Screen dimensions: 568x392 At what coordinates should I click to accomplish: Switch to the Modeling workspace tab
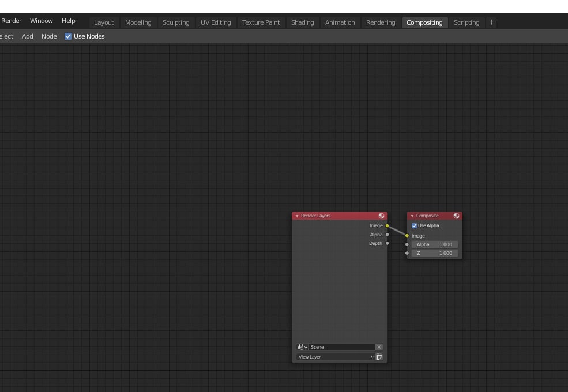tap(138, 22)
